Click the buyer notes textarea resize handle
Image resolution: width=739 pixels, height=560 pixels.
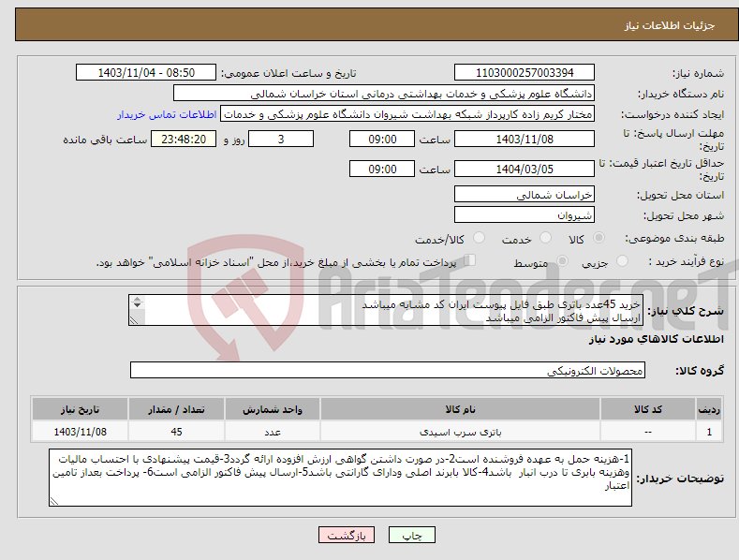[54, 501]
